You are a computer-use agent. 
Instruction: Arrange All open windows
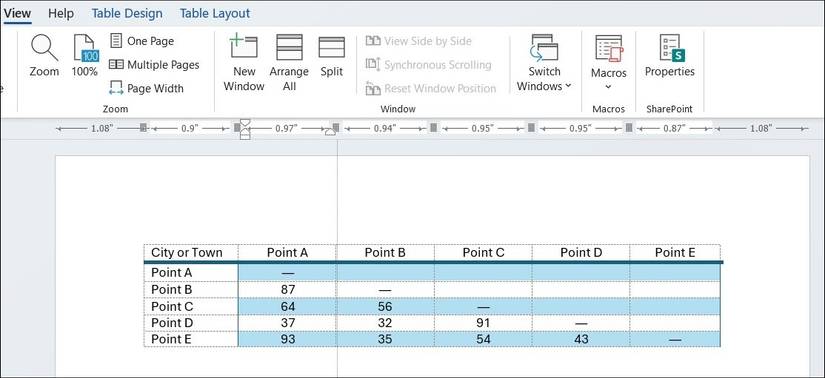[289, 63]
